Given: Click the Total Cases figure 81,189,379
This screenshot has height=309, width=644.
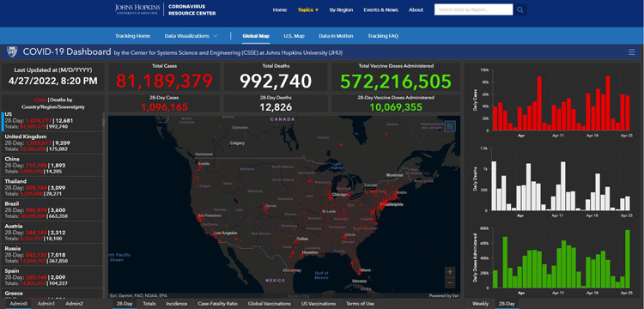Looking at the screenshot, I should pyautogui.click(x=164, y=81).
